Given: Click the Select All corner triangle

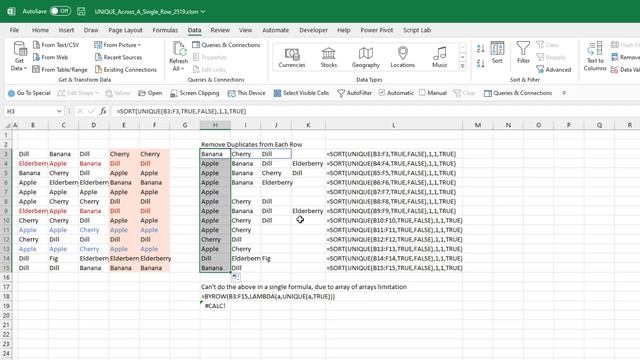Looking at the screenshot, I should pos(8,125).
